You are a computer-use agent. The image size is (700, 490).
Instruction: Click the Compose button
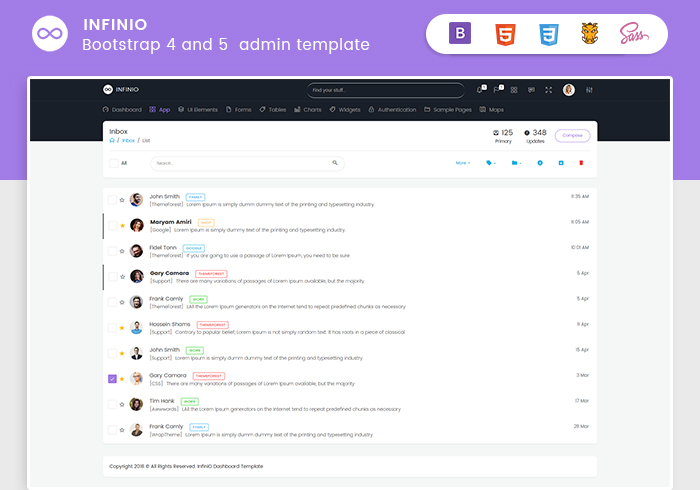coord(572,135)
